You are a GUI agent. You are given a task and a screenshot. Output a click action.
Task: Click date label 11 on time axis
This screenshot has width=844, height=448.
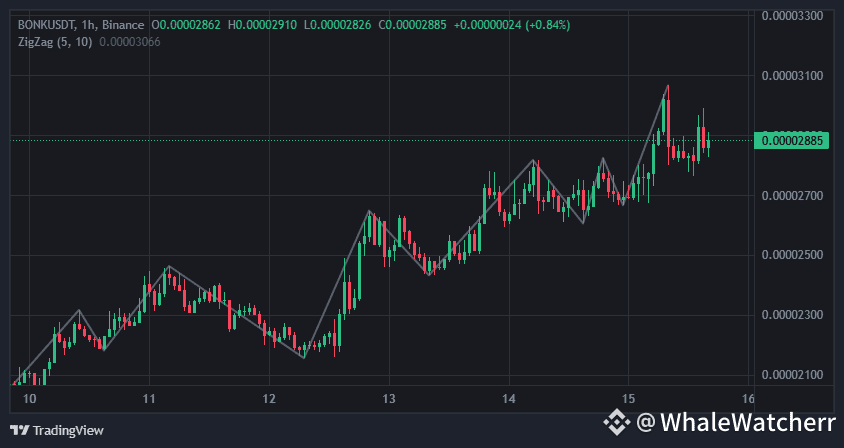coord(149,399)
